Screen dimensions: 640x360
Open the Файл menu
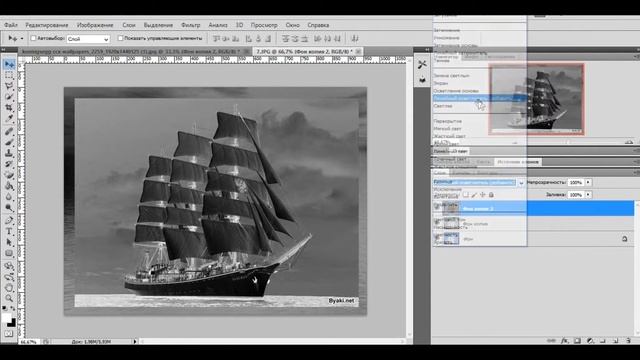pyautogui.click(x=11, y=25)
